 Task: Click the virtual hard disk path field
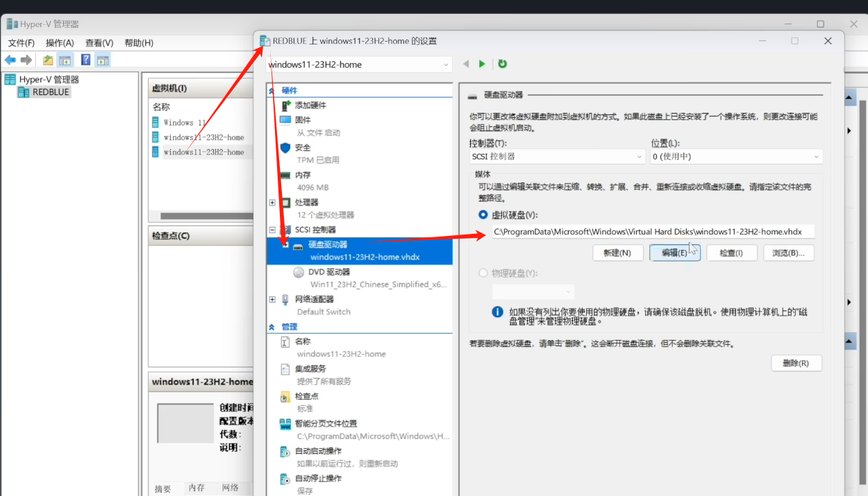pos(653,232)
